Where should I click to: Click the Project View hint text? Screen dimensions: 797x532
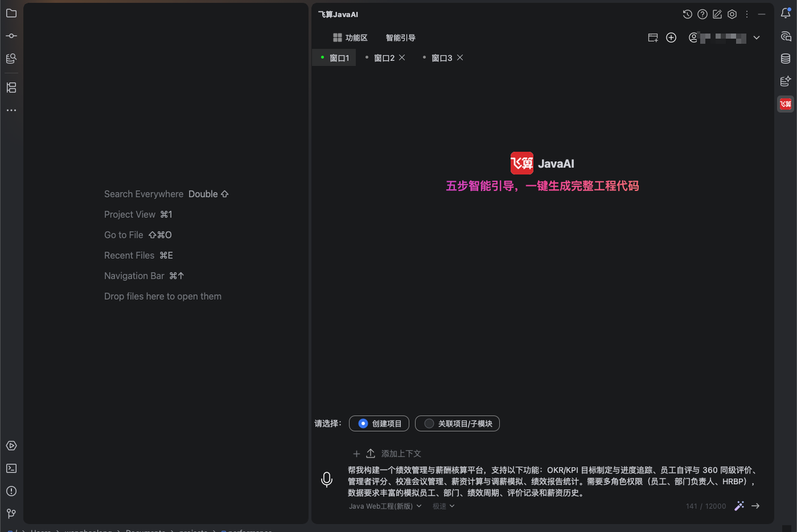point(130,215)
